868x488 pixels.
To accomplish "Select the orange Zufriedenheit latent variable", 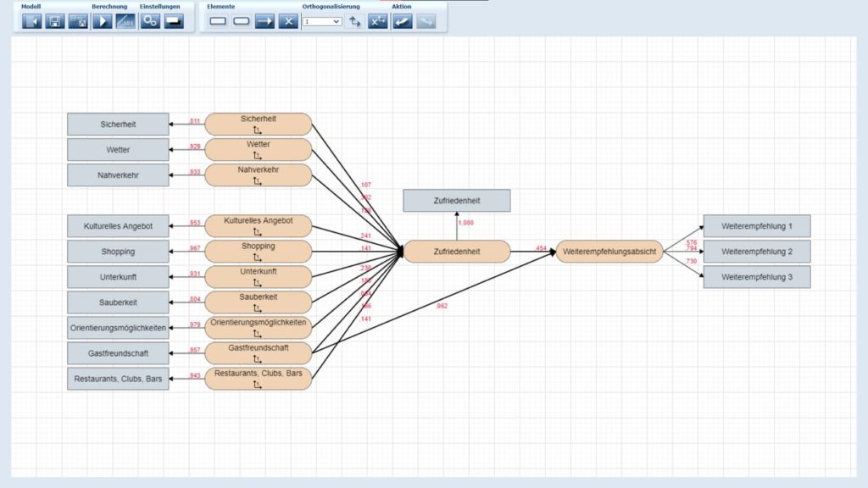I will (457, 252).
